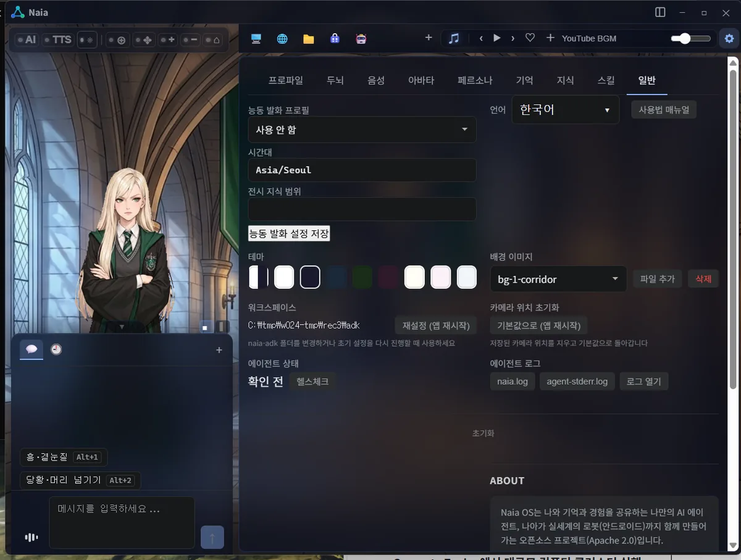Select the dark navy outlined theme swatch
Image resolution: width=741 pixels, height=560 pixels.
[310, 277]
